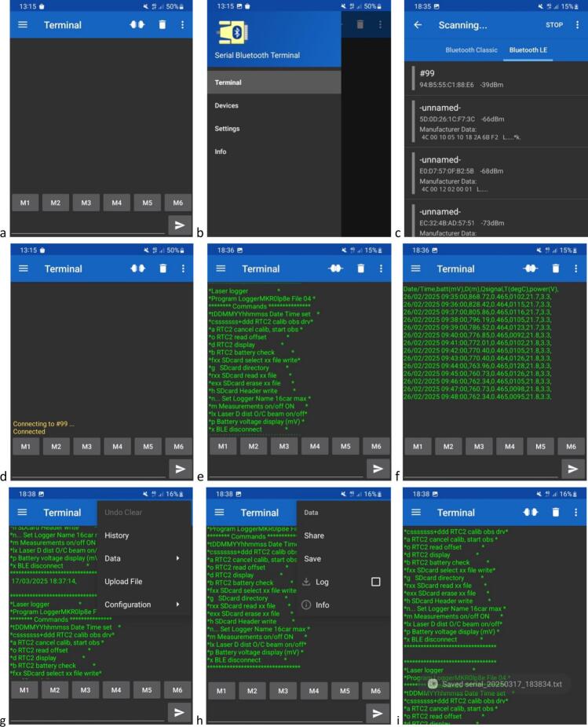This screenshot has height=727, width=588.
Task: Tap the back arrow on Scanning screen
Action: 418,24
